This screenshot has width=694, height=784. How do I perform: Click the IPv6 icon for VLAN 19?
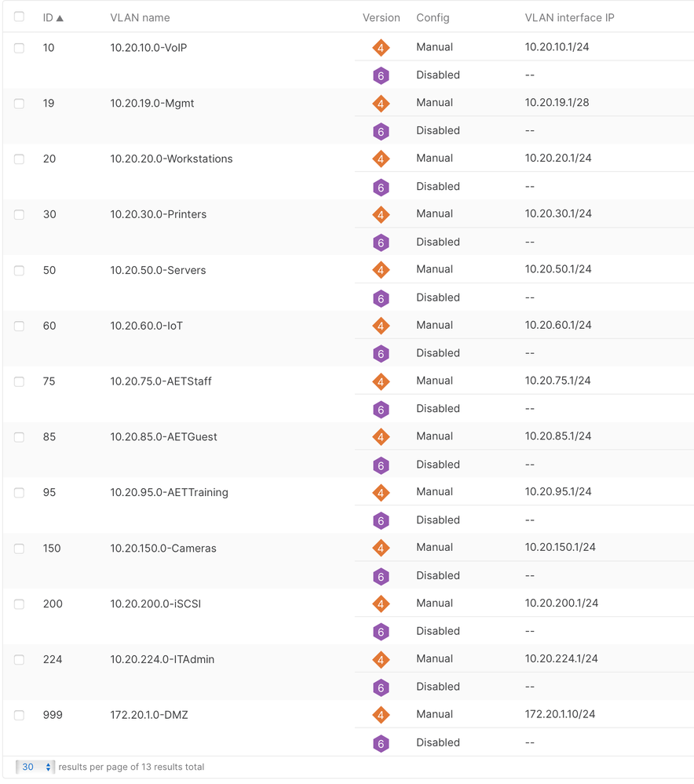tap(381, 132)
